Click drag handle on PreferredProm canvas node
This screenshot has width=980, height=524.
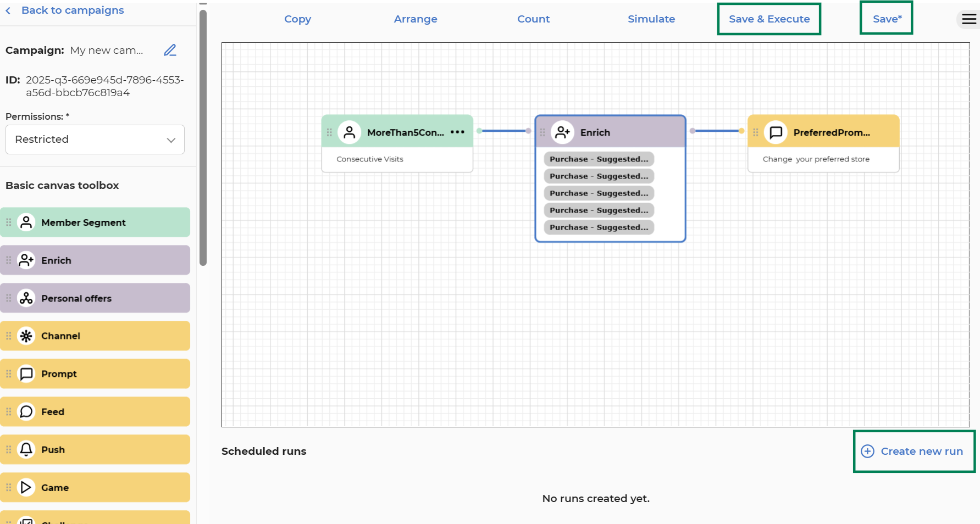coord(756,132)
